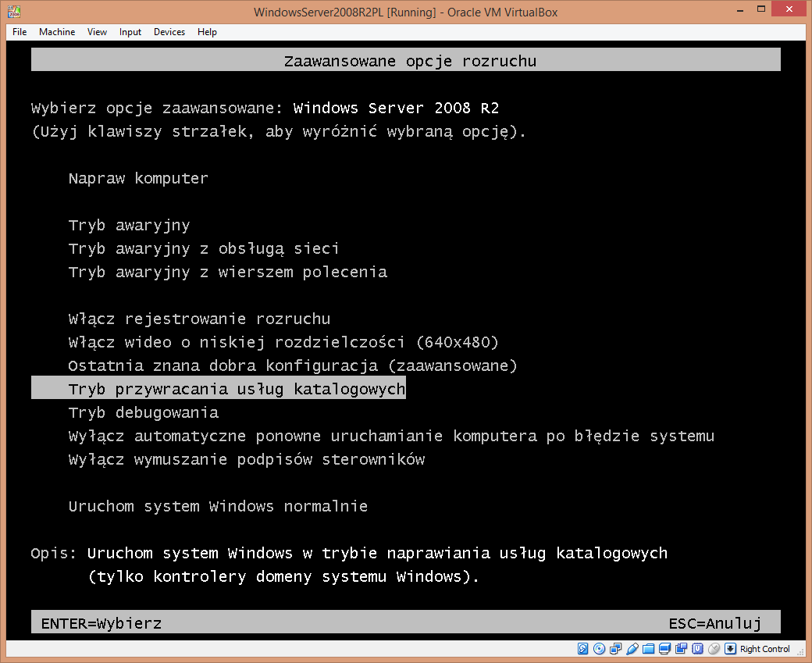Click the shared folders status icon

point(648,648)
